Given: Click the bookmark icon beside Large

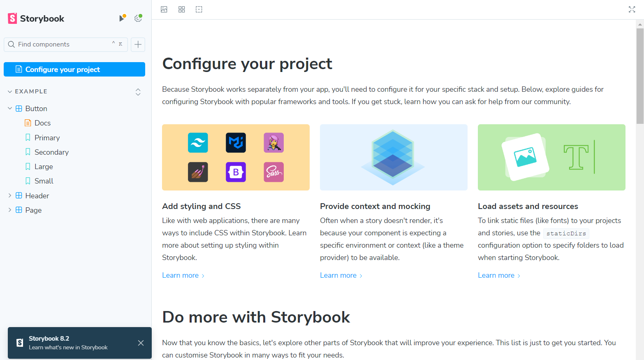Looking at the screenshot, I should (x=28, y=166).
